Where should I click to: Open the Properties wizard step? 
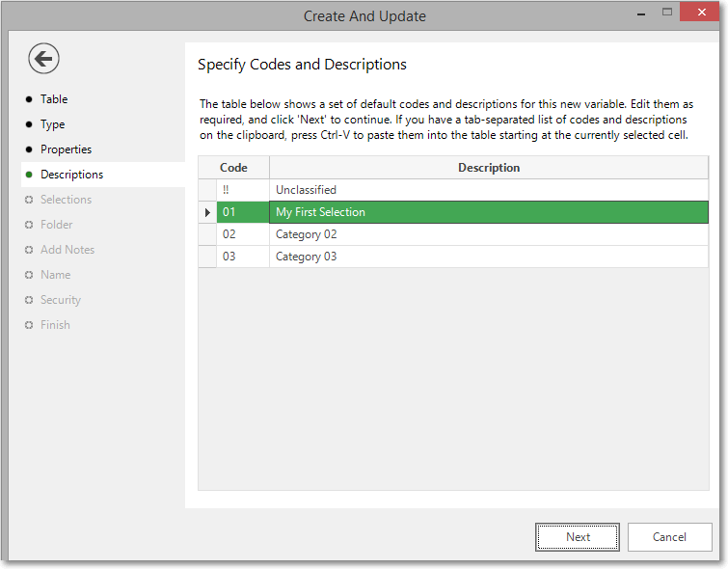66,149
